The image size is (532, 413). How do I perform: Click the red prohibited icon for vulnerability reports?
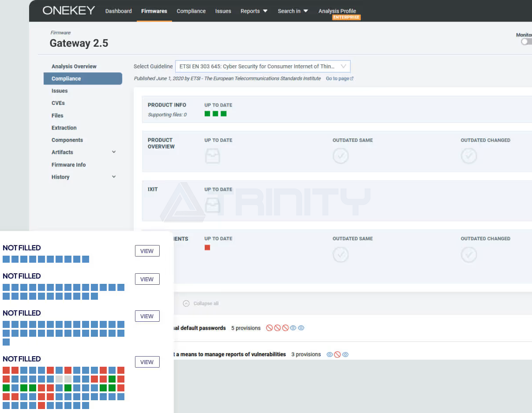click(337, 354)
